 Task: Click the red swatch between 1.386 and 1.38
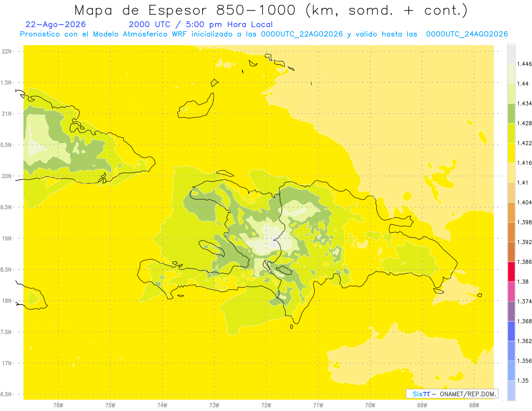click(x=511, y=271)
